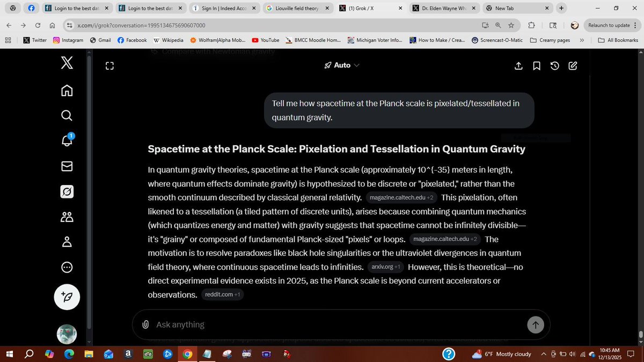644x362 pixels.
Task: Open File Explorer from taskbar
Action: (x=89, y=354)
